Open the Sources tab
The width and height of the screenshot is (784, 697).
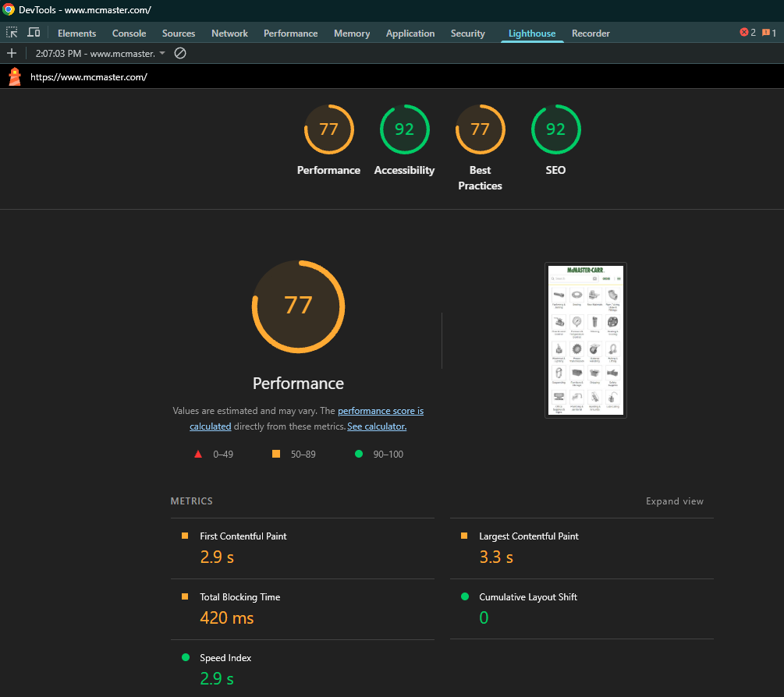(179, 34)
